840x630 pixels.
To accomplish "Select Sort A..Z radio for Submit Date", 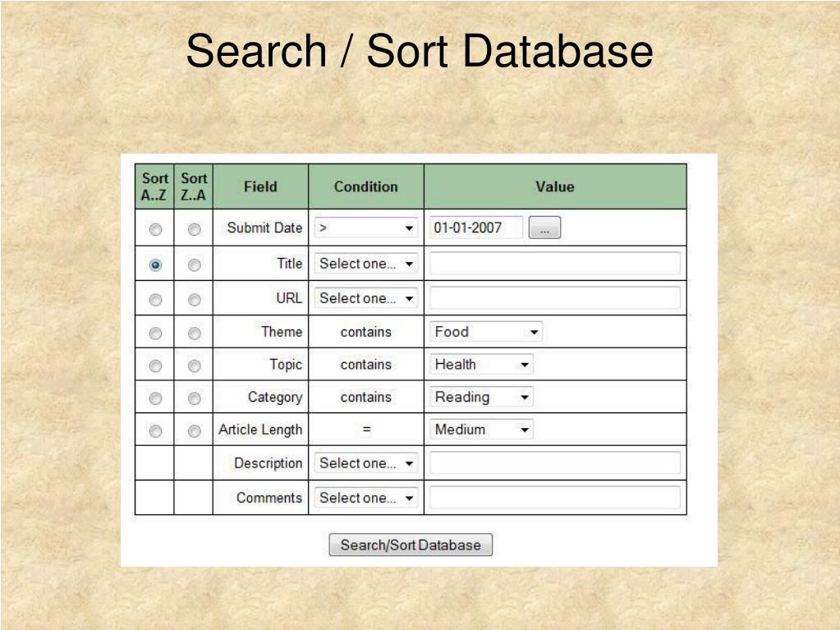I will click(x=155, y=229).
